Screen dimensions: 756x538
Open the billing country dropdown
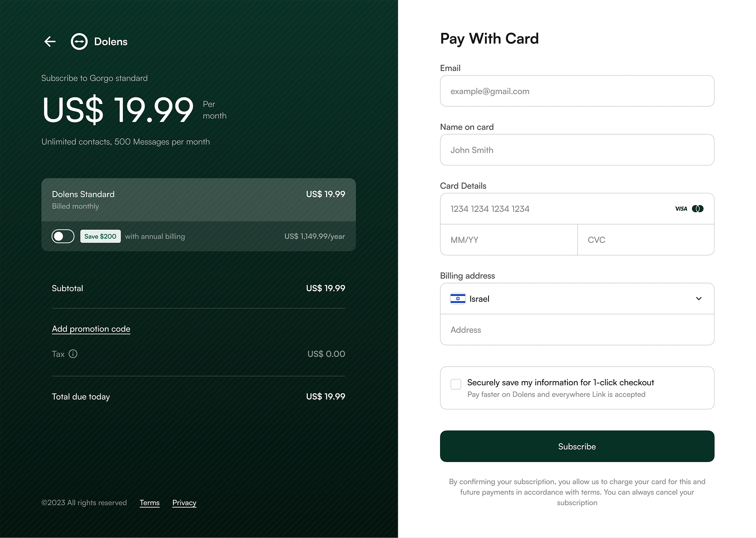click(576, 299)
